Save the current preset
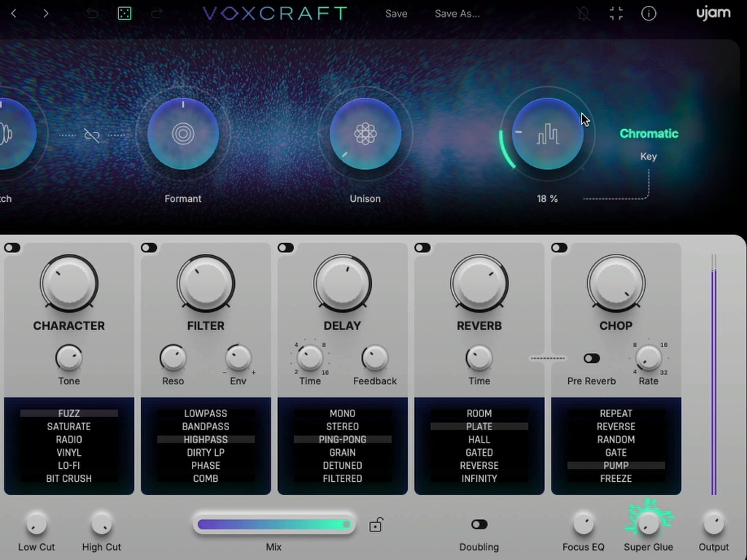 click(396, 14)
